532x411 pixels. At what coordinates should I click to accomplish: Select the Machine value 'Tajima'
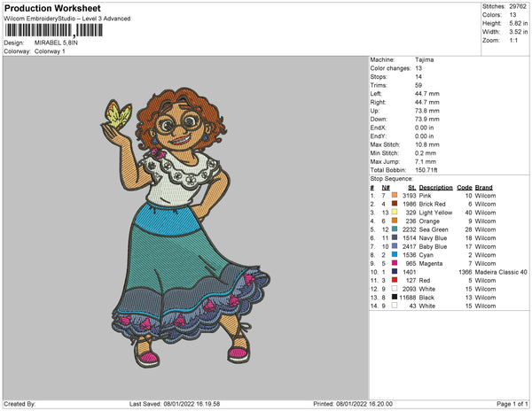click(x=424, y=59)
